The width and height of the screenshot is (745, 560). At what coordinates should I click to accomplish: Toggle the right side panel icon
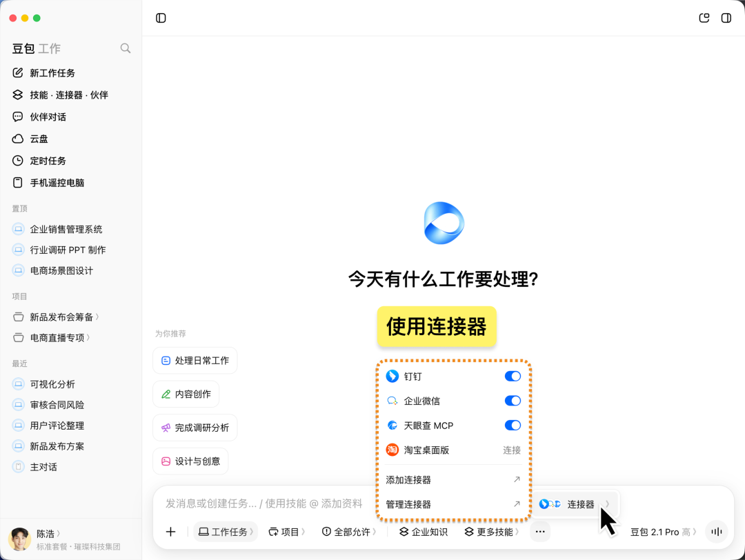click(726, 18)
